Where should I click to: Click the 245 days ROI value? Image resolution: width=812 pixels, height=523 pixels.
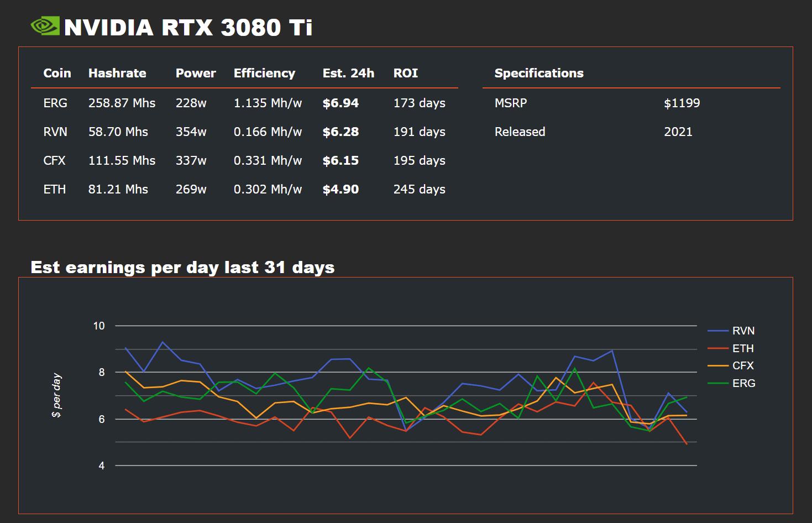419,190
